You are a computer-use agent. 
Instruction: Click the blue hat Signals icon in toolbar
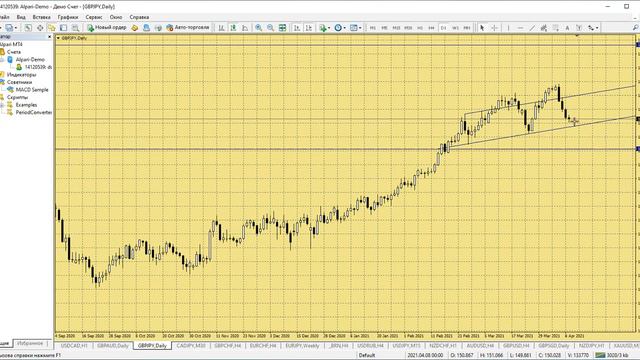[146, 28]
